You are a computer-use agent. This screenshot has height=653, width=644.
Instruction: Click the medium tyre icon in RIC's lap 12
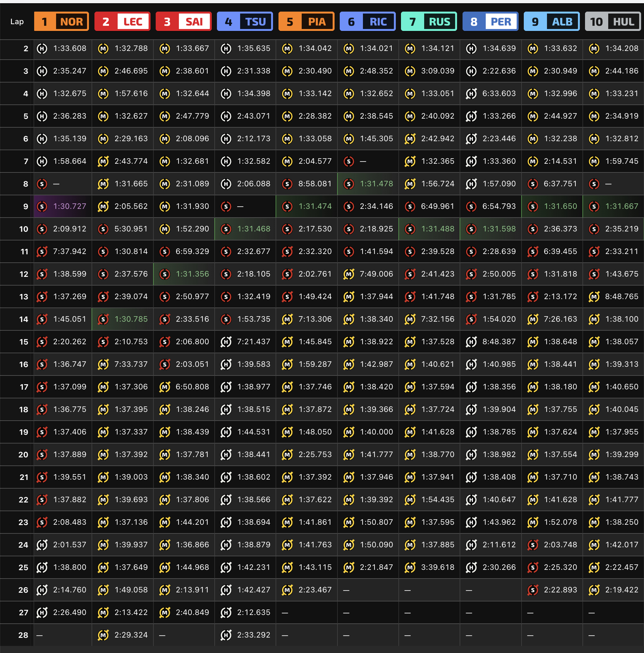coord(348,274)
